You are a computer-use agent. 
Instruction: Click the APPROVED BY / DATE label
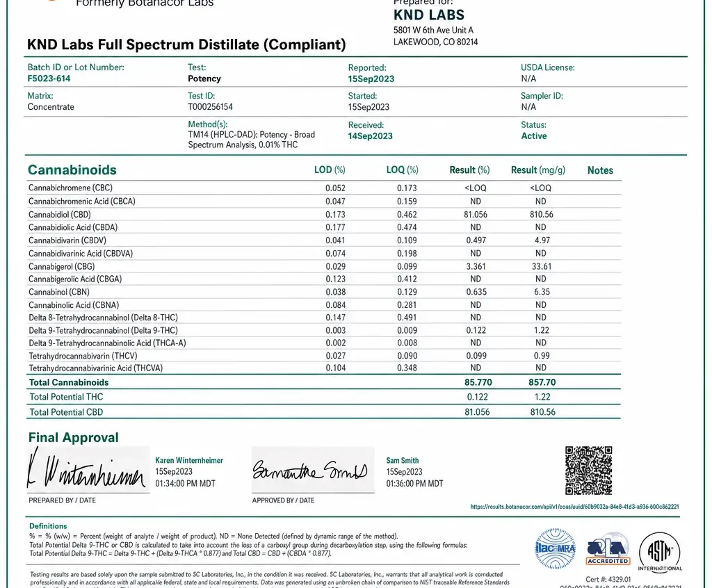[284, 500]
